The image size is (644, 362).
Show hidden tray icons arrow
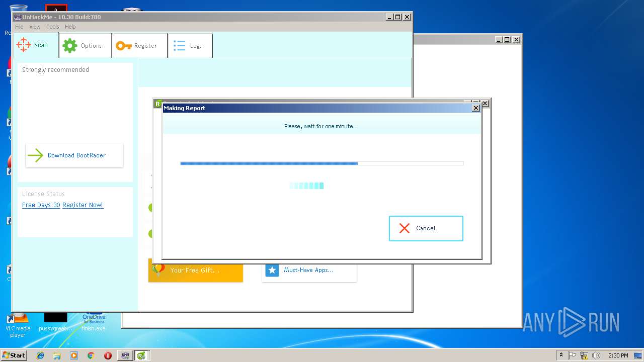point(561,355)
